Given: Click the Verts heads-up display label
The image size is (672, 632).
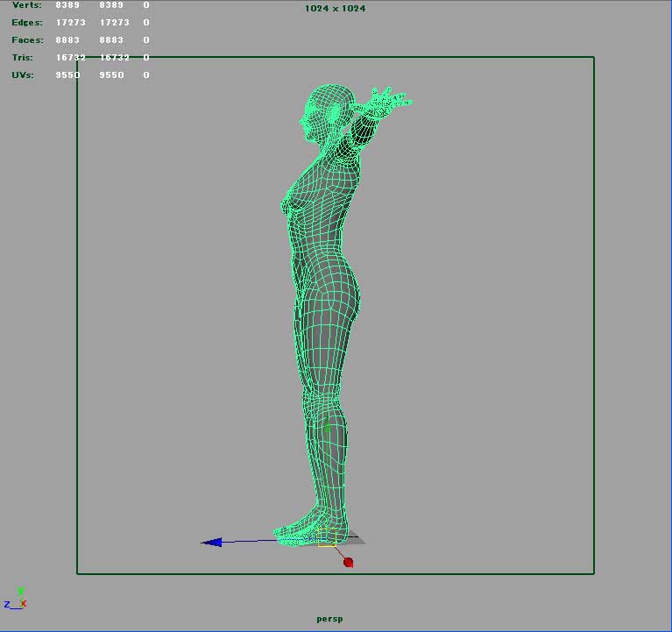Looking at the screenshot, I should (x=25, y=5).
